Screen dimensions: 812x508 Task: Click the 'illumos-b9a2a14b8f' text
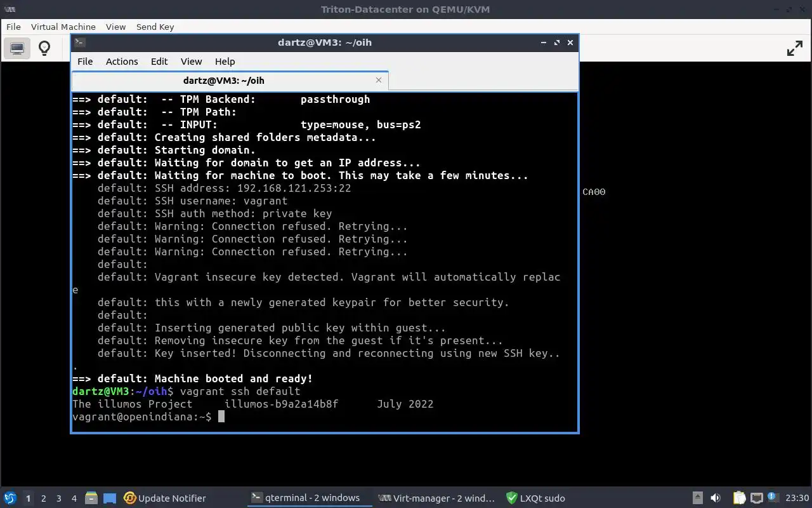coord(281,404)
